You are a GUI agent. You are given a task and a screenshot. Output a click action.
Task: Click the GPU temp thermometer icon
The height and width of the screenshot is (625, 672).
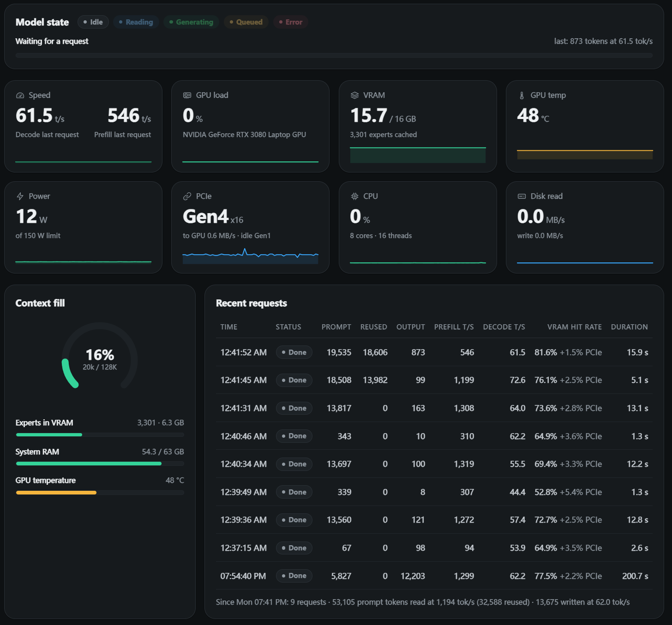point(522,95)
